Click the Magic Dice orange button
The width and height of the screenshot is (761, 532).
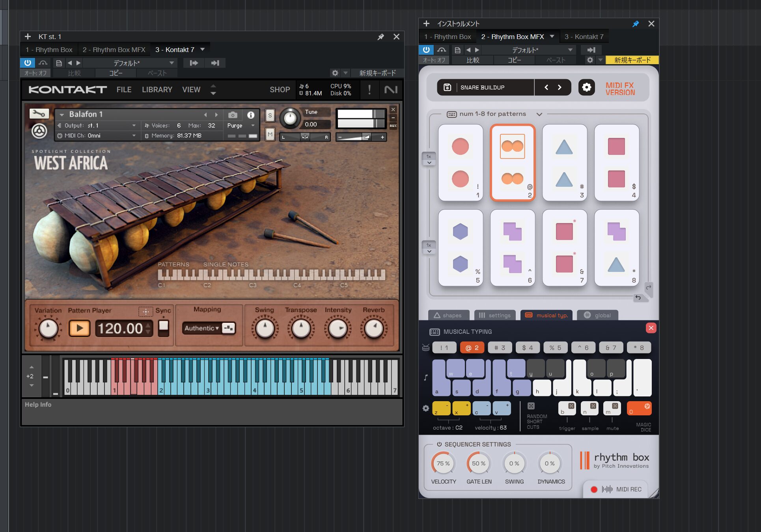click(x=639, y=408)
